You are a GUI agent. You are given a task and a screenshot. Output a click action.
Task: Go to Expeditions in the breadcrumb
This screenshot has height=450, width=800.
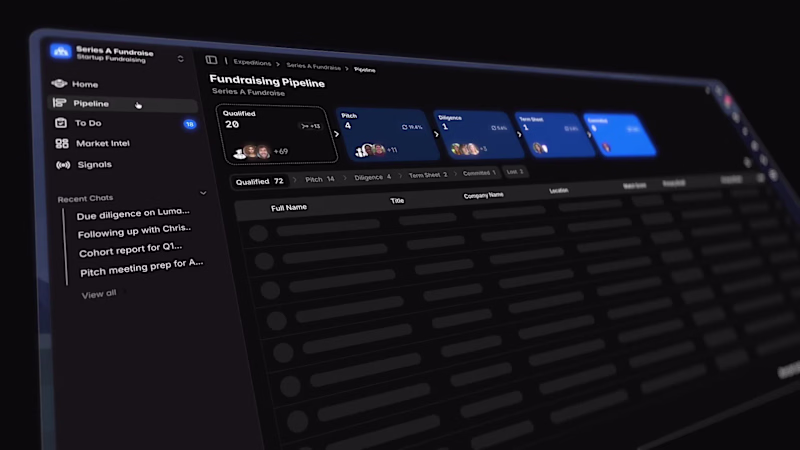tap(252, 63)
